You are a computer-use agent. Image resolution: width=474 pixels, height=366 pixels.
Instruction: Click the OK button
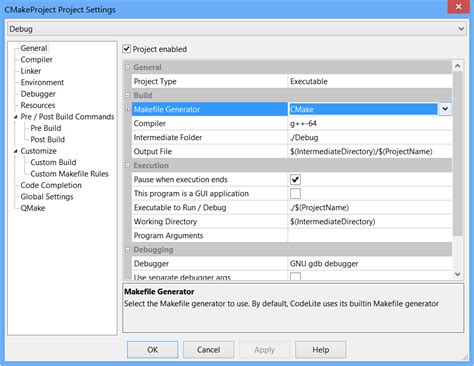coord(152,350)
